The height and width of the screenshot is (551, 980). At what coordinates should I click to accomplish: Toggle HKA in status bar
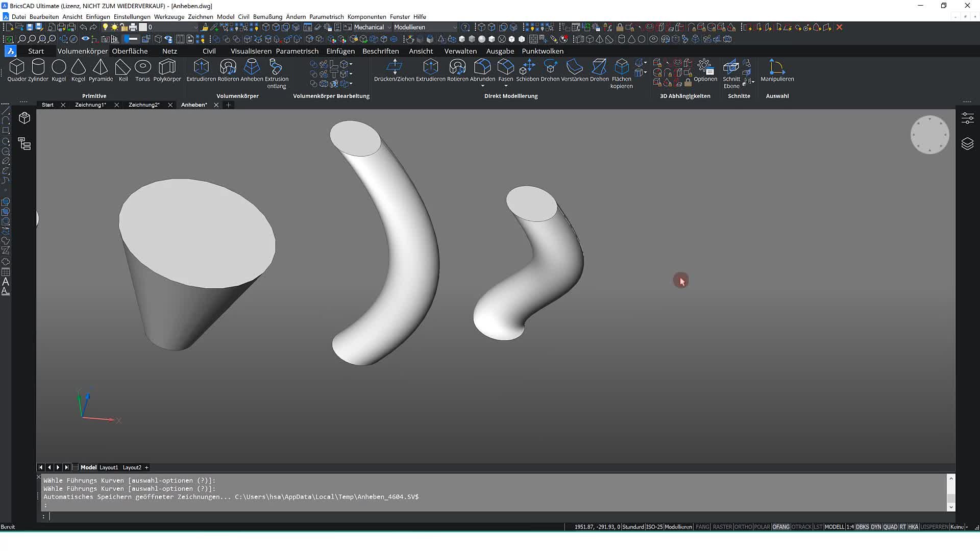point(913,527)
